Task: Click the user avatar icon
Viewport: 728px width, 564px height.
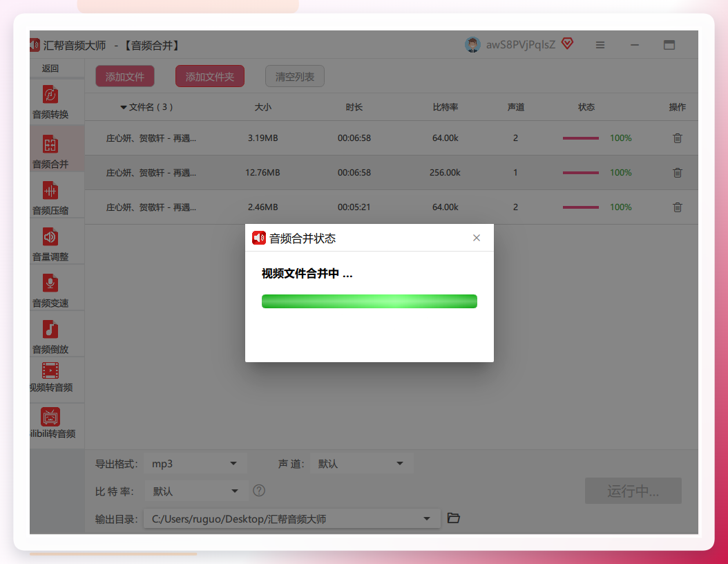Action: (472, 45)
